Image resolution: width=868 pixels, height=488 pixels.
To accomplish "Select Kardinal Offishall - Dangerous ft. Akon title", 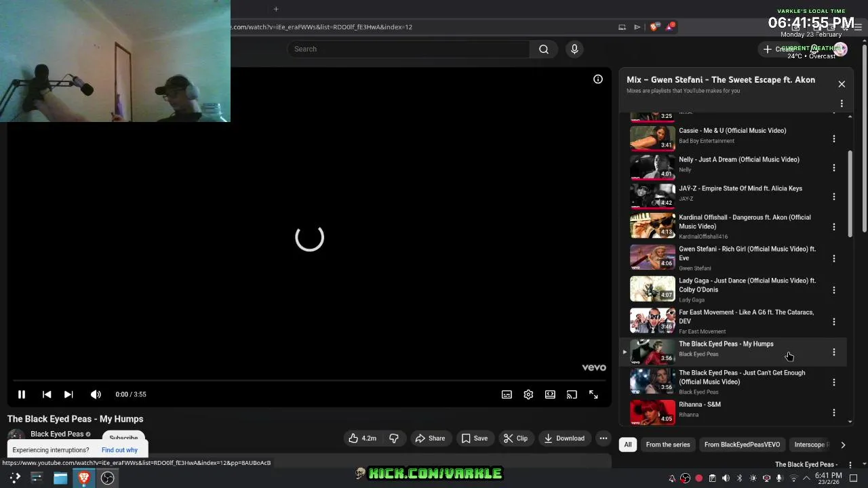I will pyautogui.click(x=745, y=222).
